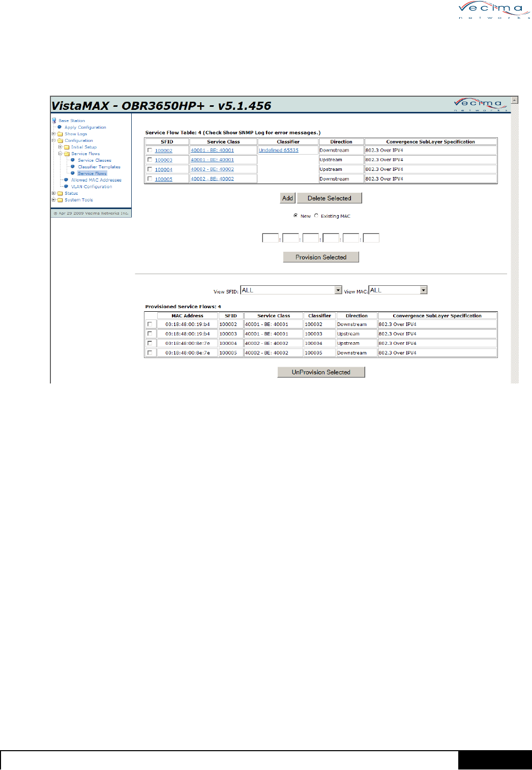Open the 40002 - BE: 40002 link in the SFID 100005 row

pos(213,179)
